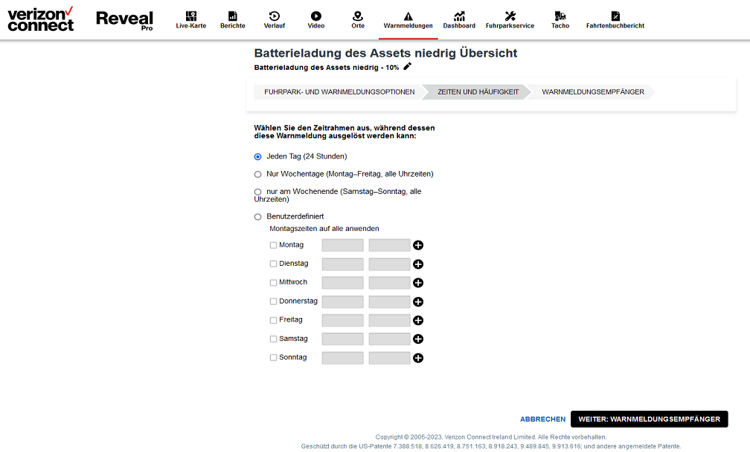Open the Berichte reports icon
The width and height of the screenshot is (750, 452).
coord(232,16)
